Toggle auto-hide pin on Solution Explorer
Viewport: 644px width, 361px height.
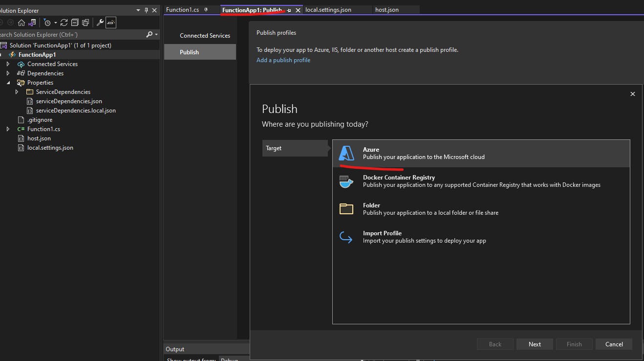(x=146, y=10)
